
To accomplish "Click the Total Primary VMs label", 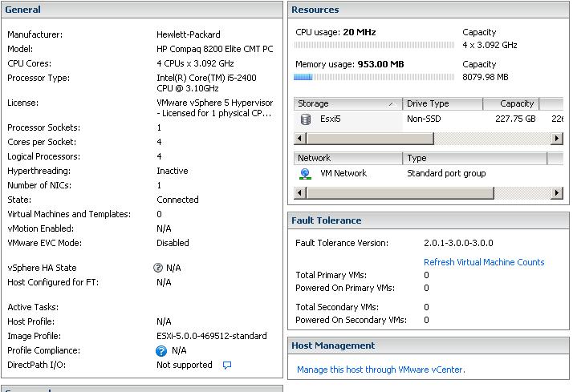I will pos(331,275).
